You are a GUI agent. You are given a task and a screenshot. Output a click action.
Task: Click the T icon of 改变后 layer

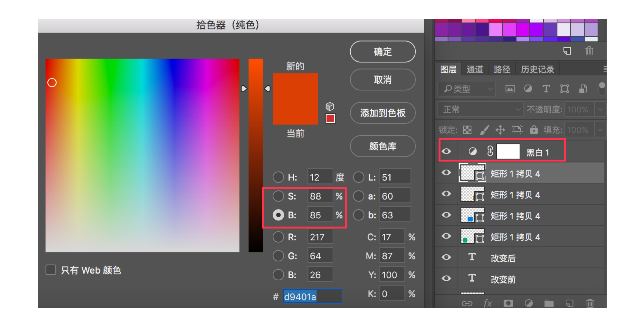[x=472, y=257]
